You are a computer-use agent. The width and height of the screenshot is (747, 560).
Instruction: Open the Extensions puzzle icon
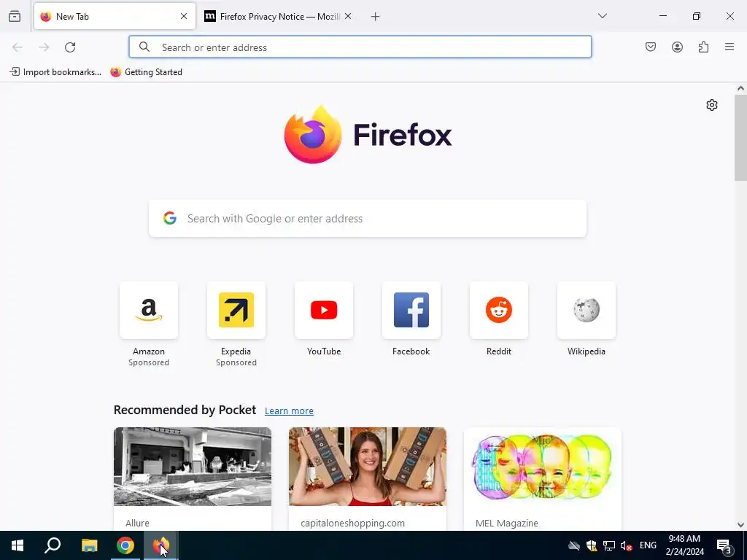[703, 47]
